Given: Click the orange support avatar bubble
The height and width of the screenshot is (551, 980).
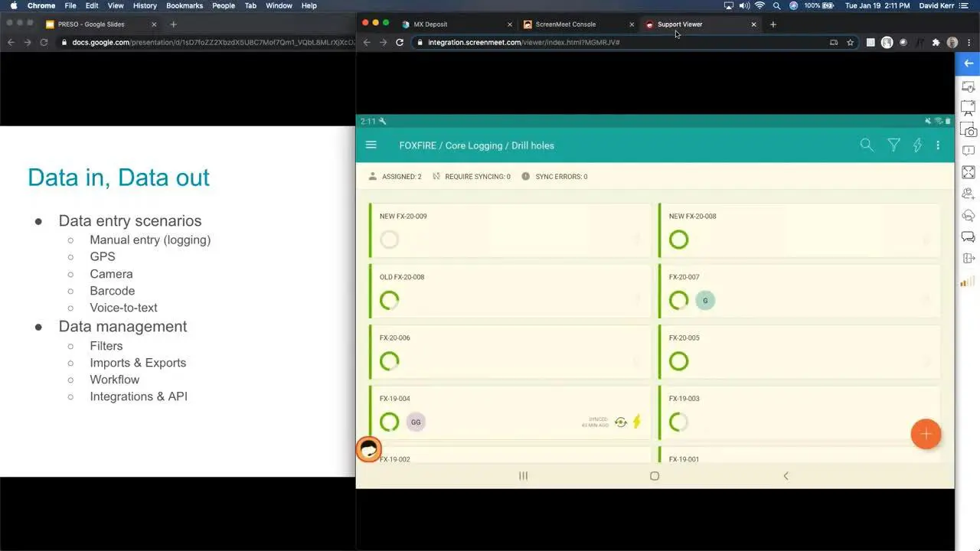Looking at the screenshot, I should 369,449.
